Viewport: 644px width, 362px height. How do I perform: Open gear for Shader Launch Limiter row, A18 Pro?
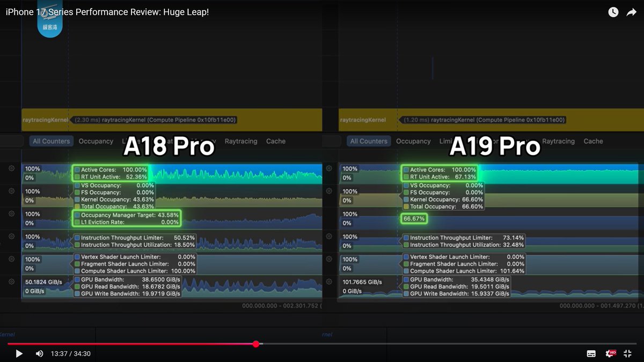[11, 258]
